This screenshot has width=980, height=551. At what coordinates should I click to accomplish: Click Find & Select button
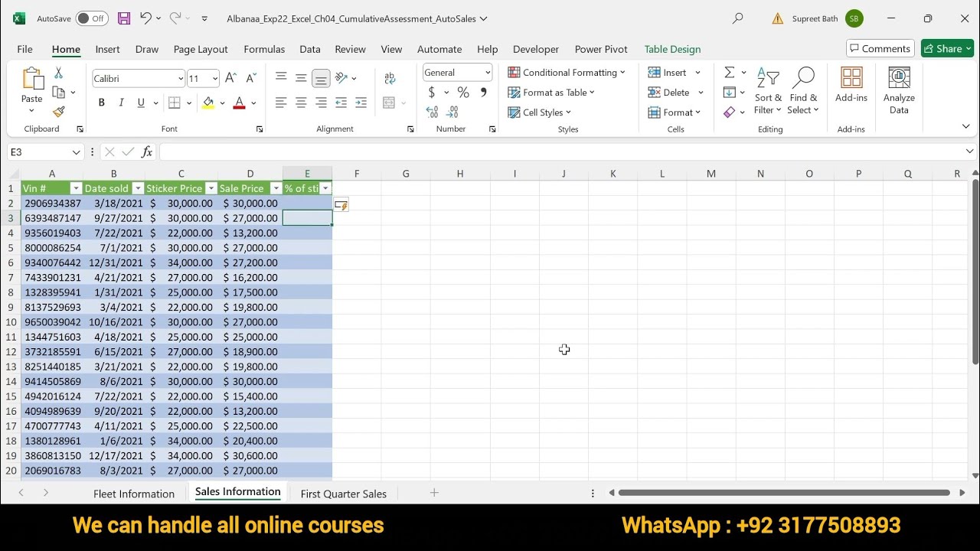click(803, 90)
